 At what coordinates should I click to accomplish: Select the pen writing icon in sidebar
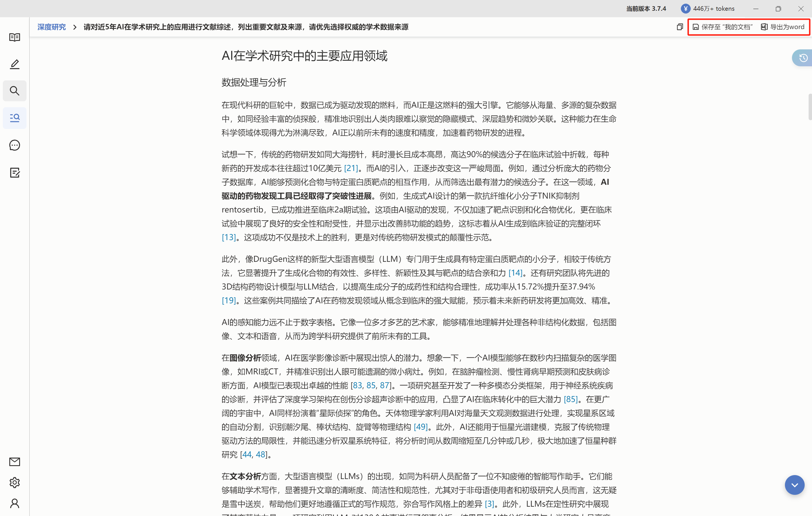(x=14, y=64)
